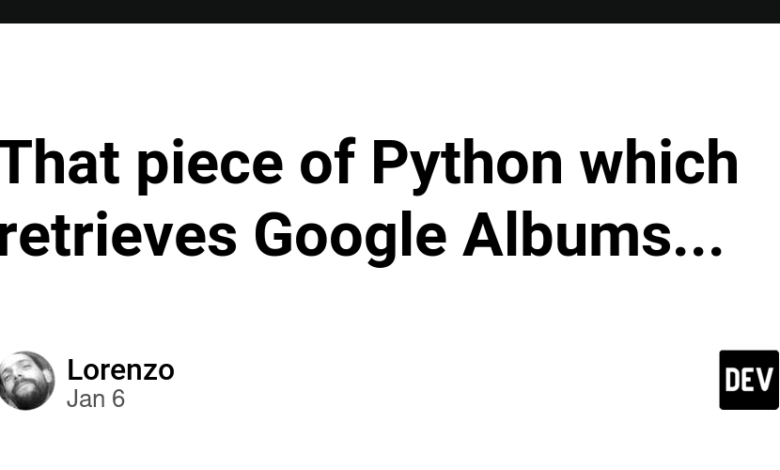Click the number 6 in the date

point(118,399)
